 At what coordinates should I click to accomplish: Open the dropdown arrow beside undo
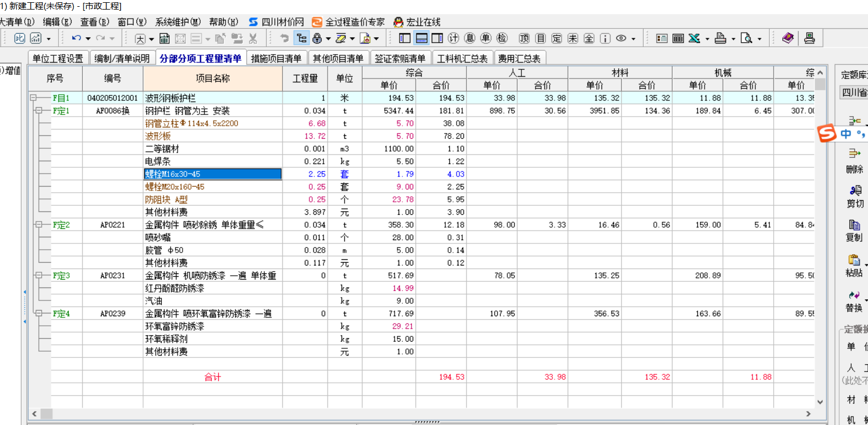[88, 39]
